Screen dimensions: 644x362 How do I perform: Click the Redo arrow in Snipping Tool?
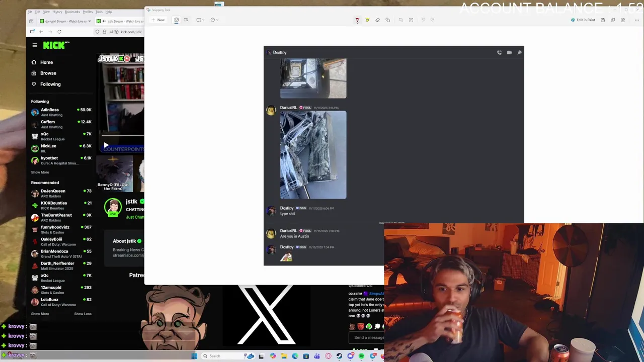(x=432, y=20)
